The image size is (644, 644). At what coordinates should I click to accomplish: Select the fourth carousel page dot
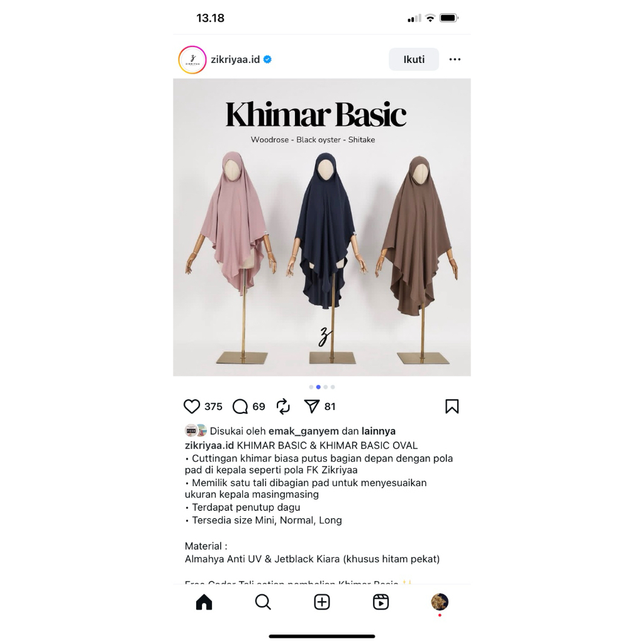[x=333, y=387]
